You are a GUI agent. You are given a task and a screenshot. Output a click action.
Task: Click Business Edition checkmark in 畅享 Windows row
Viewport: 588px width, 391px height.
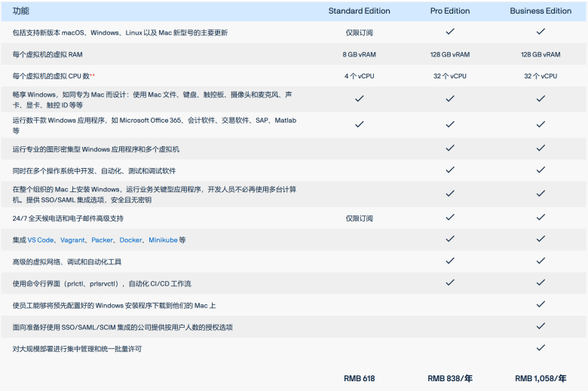click(541, 99)
